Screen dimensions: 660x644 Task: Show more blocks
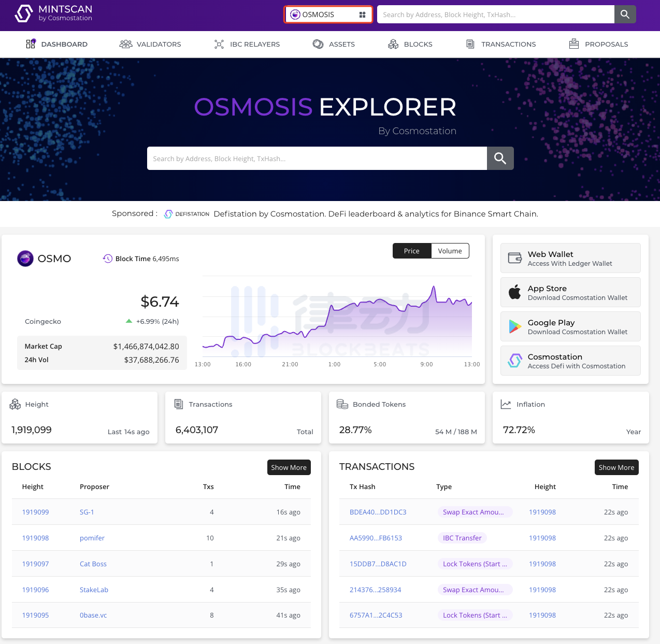[289, 467]
